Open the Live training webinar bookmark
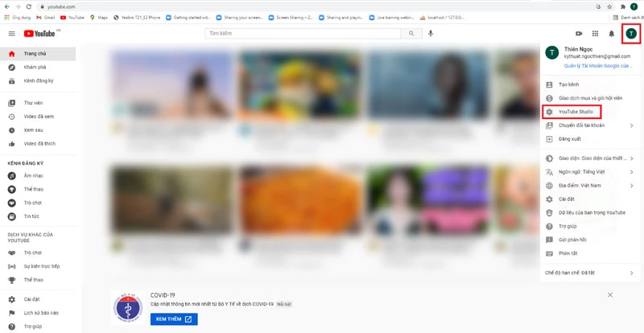Screen dimensions: 644x333 [394, 18]
